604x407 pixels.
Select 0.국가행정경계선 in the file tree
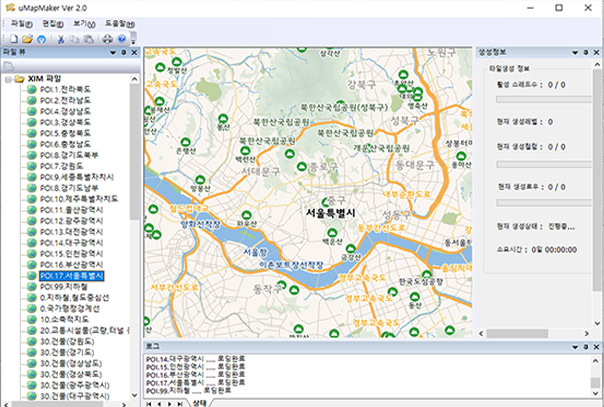70,309
